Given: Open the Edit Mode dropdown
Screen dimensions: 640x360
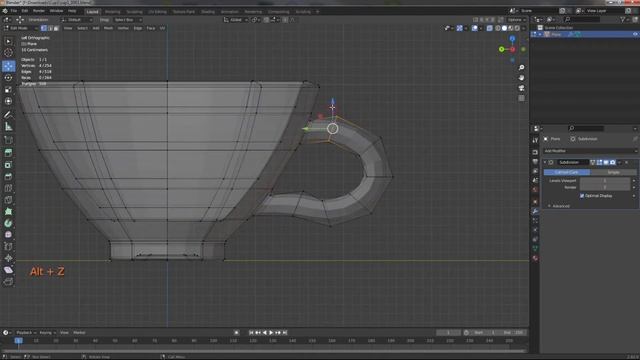Looking at the screenshot, I should click(20, 28).
